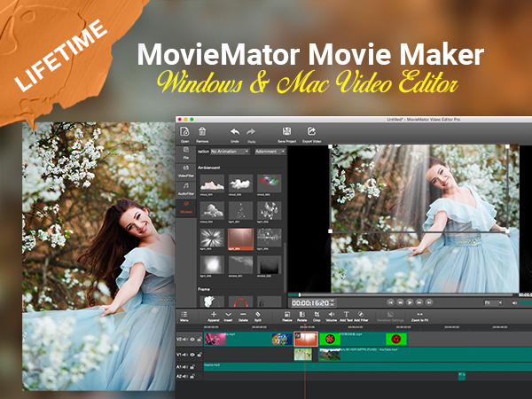Select the sparkle tree sticker thumbnail

[240, 211]
